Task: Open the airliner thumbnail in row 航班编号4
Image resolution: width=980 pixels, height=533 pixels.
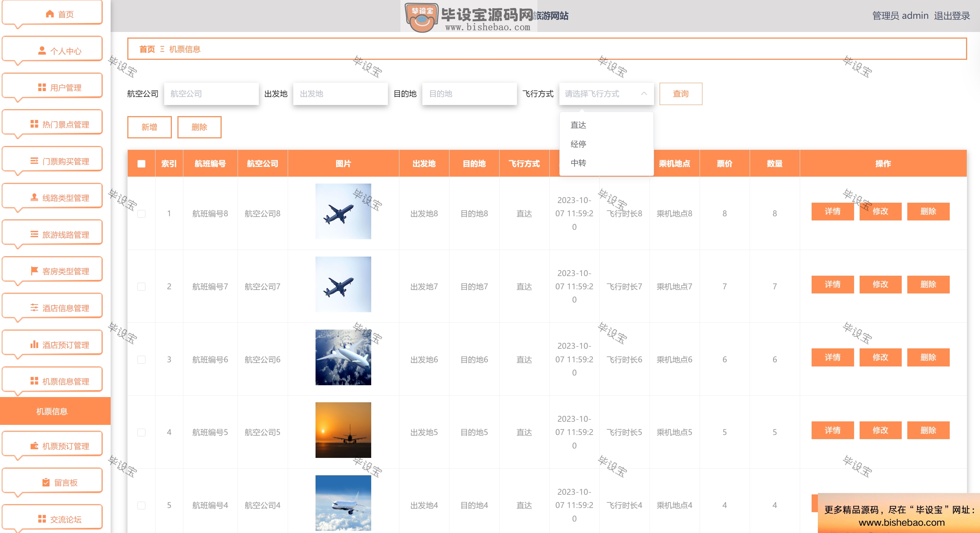Action: point(343,503)
